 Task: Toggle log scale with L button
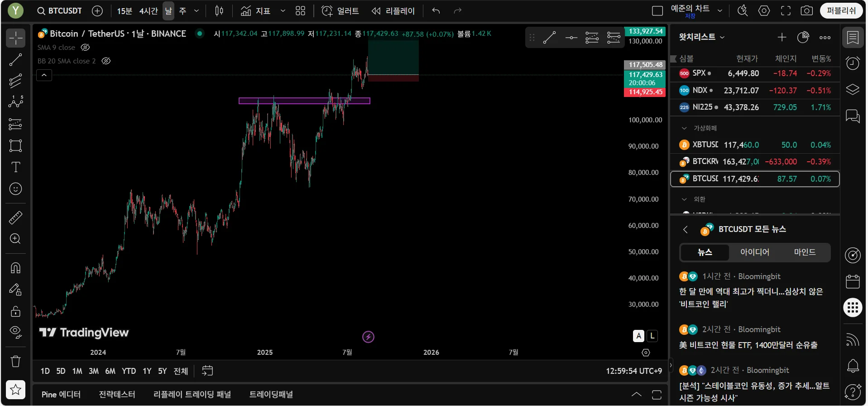(x=652, y=336)
